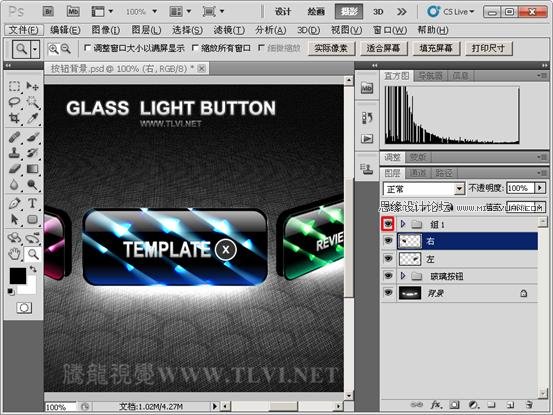Select the Gradient tool
The width and height of the screenshot is (553, 415).
[x=32, y=169]
